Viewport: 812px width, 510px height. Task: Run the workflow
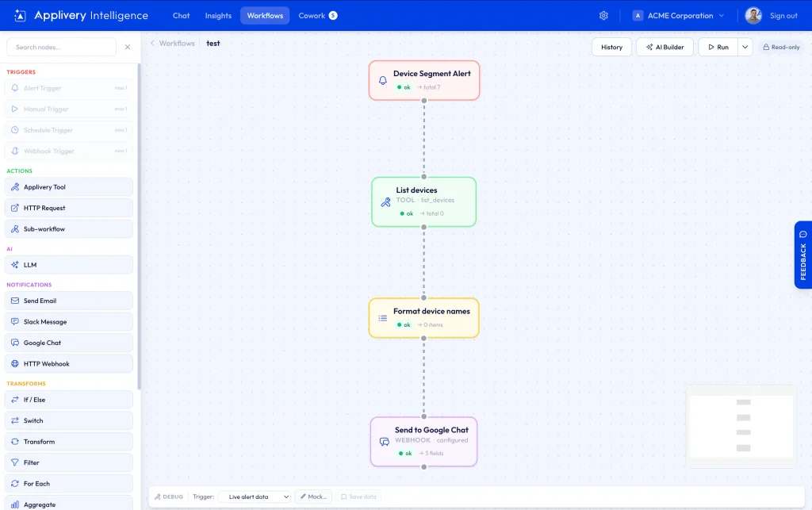(x=718, y=47)
